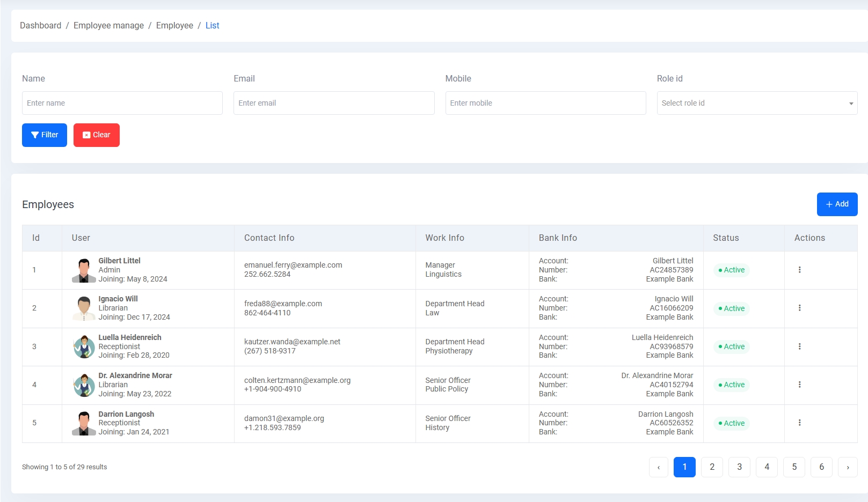Viewport: 868px width, 502px height.
Task: Click into the Email filter field
Action: point(334,103)
